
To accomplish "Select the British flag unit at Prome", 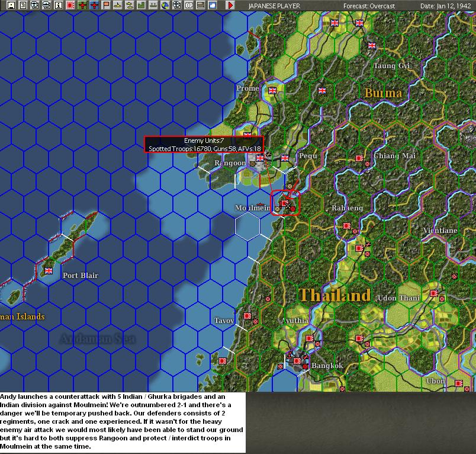I will [x=272, y=90].
